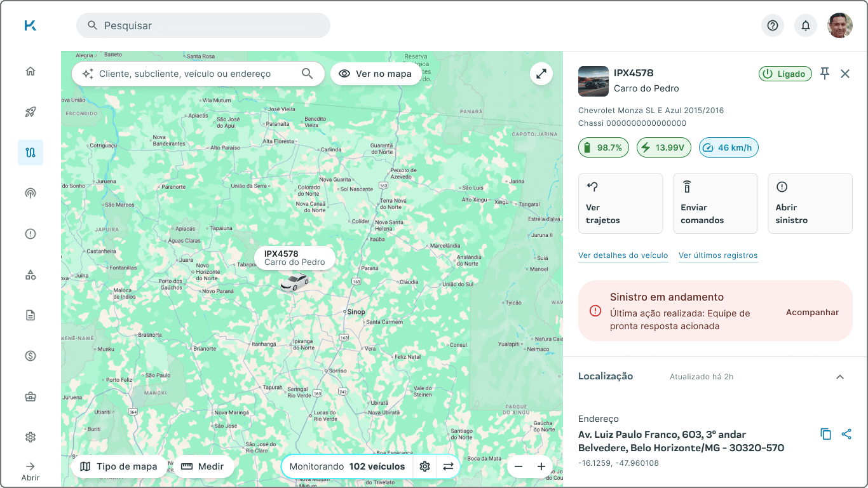This screenshot has width=868, height=488.
Task: Click the Cliente, subcliente, veículo search field
Action: click(198, 74)
